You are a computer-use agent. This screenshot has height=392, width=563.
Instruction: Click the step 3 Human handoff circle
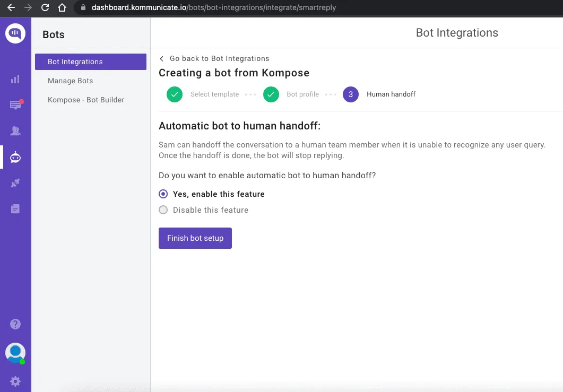point(351,94)
